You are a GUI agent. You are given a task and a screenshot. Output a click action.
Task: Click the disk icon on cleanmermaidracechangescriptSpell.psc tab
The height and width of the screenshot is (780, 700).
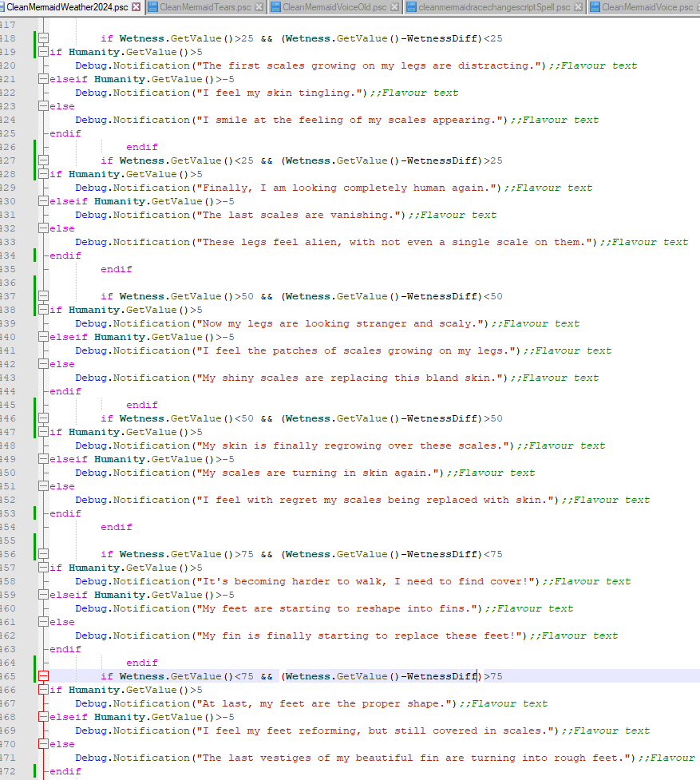(412, 7)
